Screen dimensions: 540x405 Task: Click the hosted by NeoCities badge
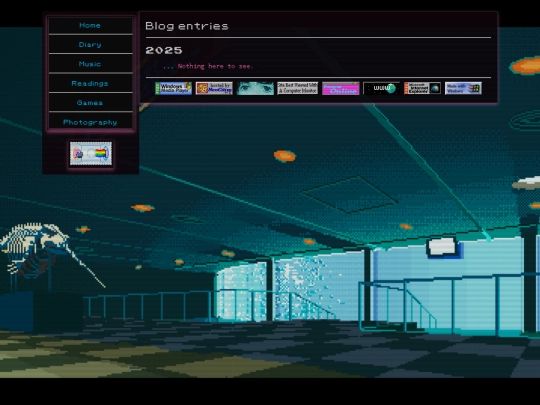(x=214, y=88)
